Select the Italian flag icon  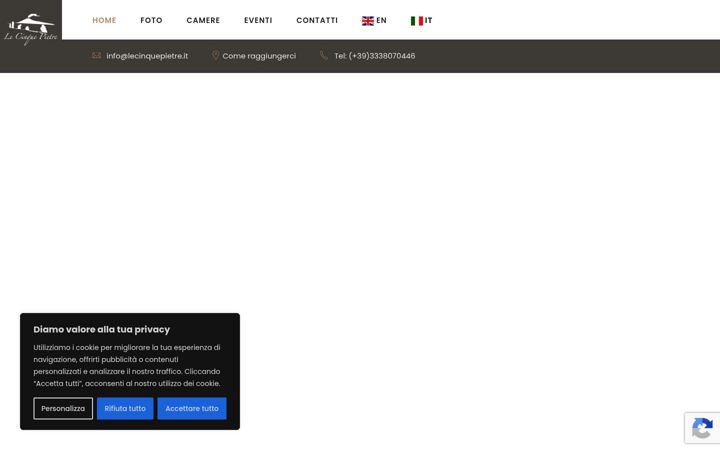(x=416, y=21)
